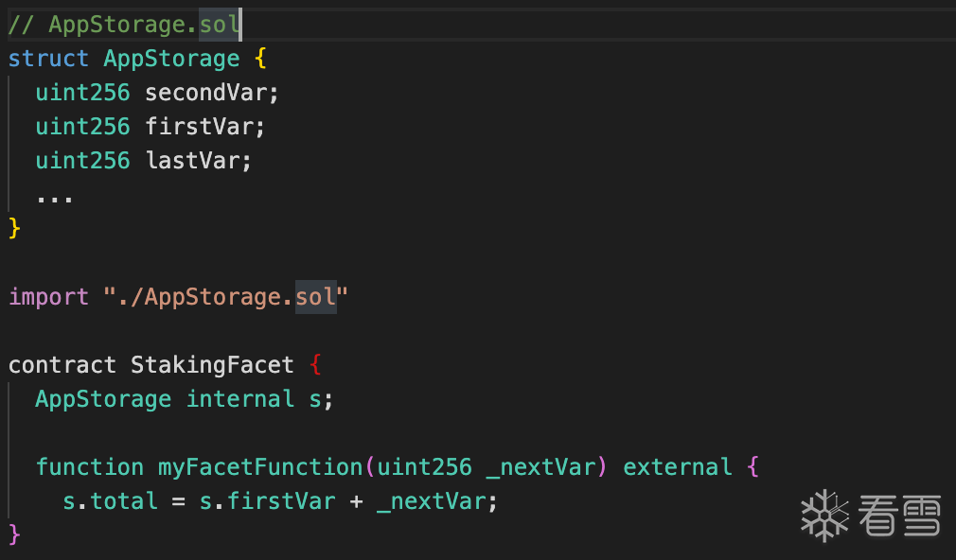Click the 'function' keyword
Image resolution: width=956 pixels, height=560 pixels.
(x=89, y=467)
